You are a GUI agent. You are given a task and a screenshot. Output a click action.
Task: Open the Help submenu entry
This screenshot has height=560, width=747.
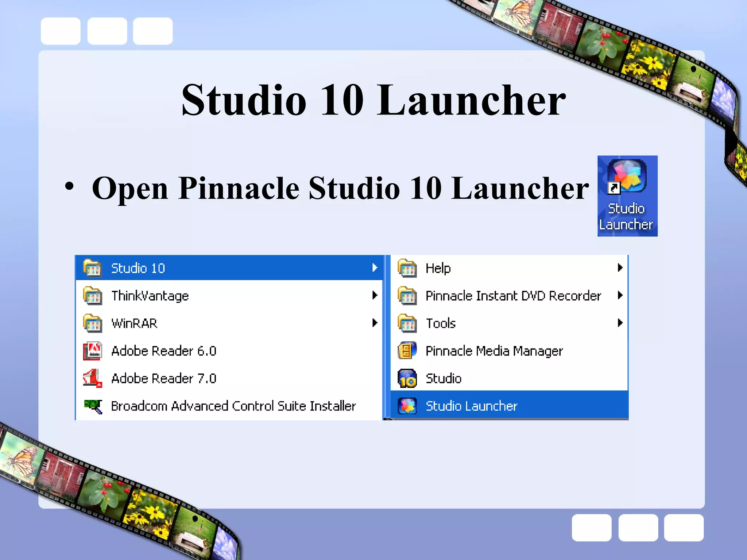coord(509,268)
